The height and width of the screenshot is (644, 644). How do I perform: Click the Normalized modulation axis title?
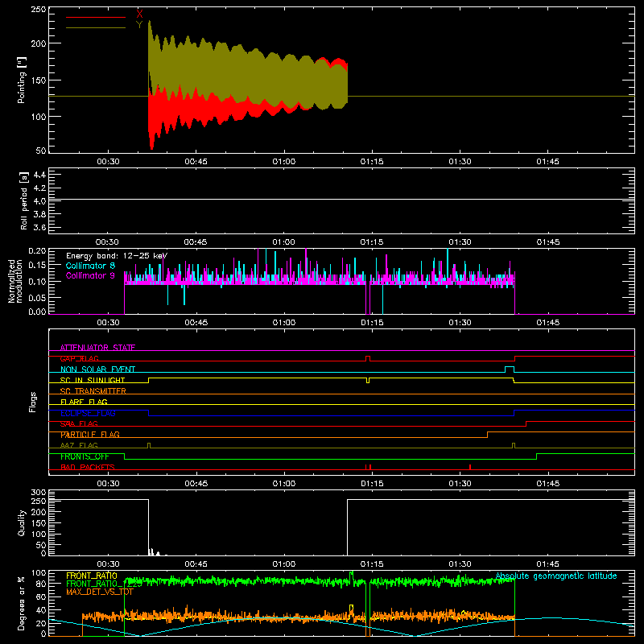tap(15, 281)
